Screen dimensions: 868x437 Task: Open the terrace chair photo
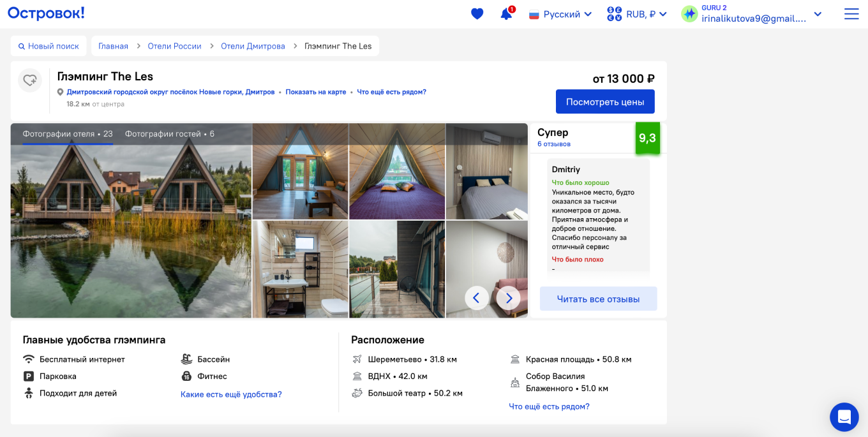point(397,269)
